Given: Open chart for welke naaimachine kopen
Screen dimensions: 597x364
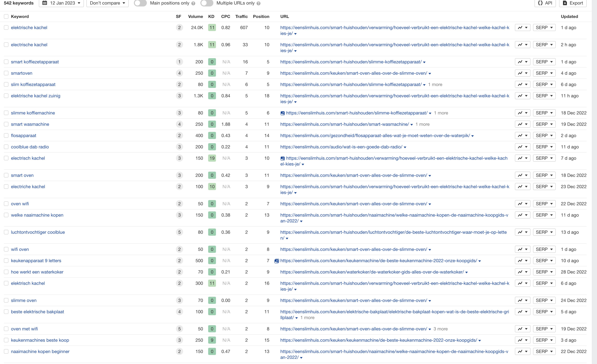Looking at the screenshot, I should tap(523, 215).
